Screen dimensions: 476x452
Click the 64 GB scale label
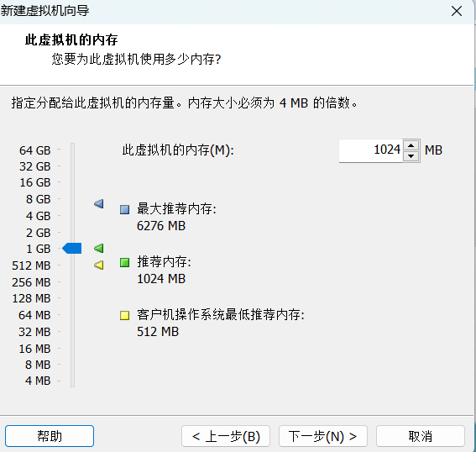[x=35, y=150]
